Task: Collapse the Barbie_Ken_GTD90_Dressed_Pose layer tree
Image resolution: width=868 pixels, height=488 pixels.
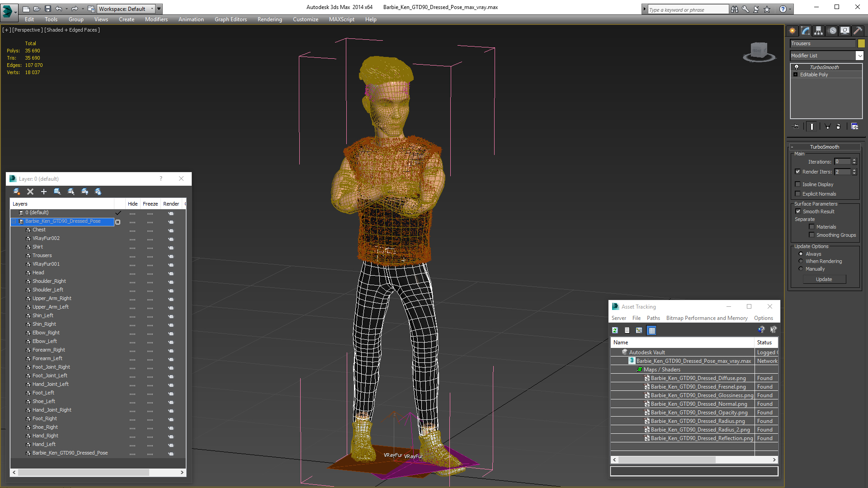Action: (x=14, y=221)
